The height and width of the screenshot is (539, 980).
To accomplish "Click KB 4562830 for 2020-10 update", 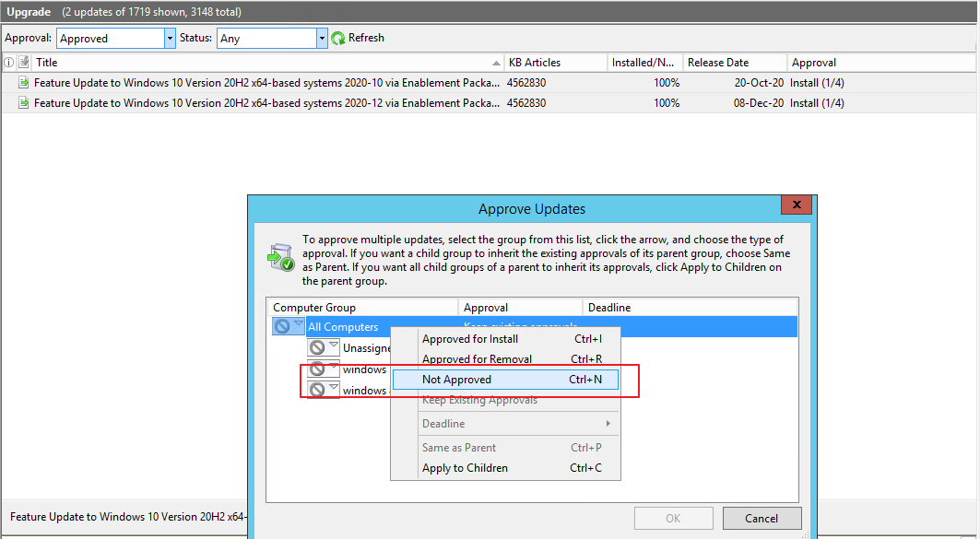I will click(x=526, y=82).
